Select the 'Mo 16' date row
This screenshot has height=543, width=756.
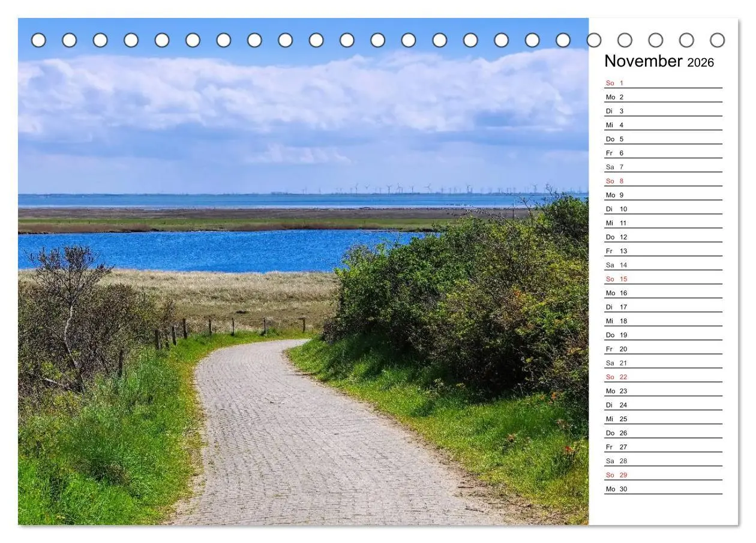[663, 293]
